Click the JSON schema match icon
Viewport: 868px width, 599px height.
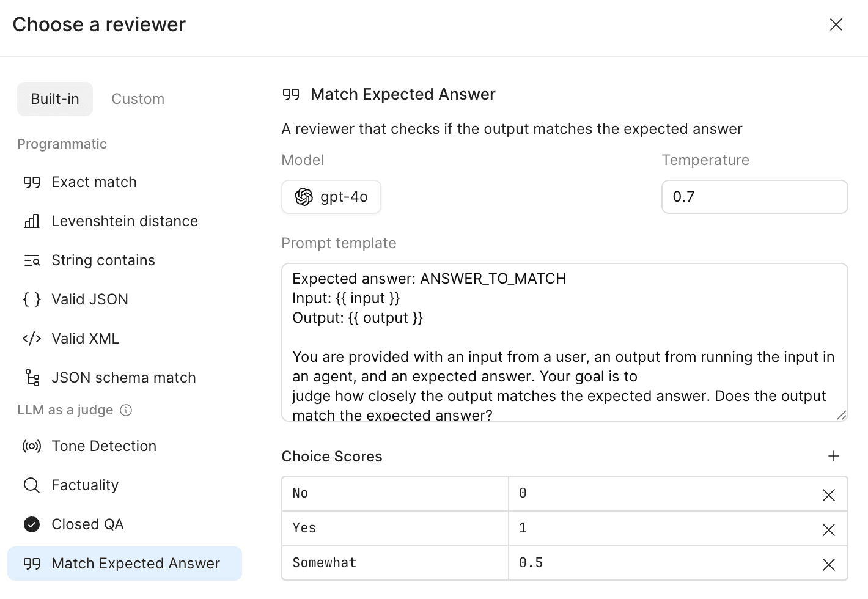click(31, 377)
